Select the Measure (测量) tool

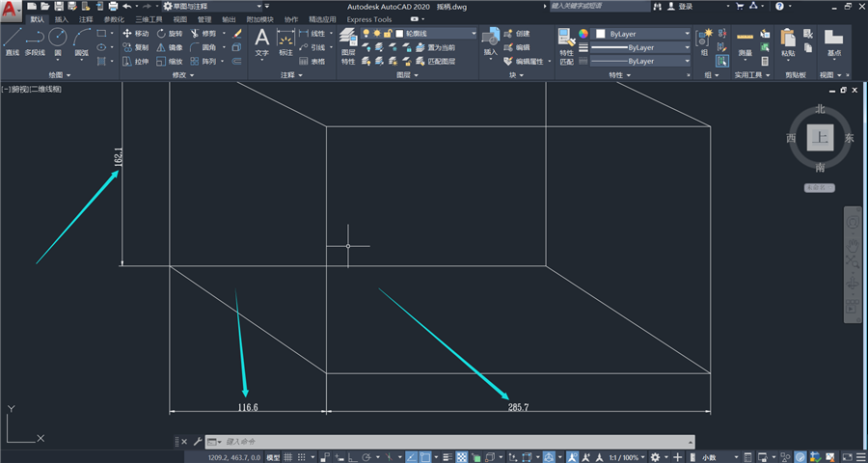[x=746, y=44]
